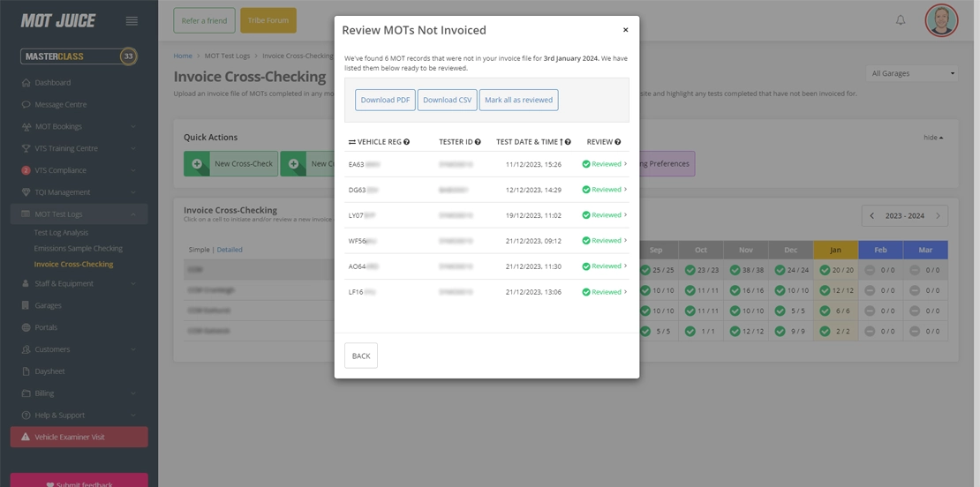
Task: Select Simple view option
Action: pos(199,250)
